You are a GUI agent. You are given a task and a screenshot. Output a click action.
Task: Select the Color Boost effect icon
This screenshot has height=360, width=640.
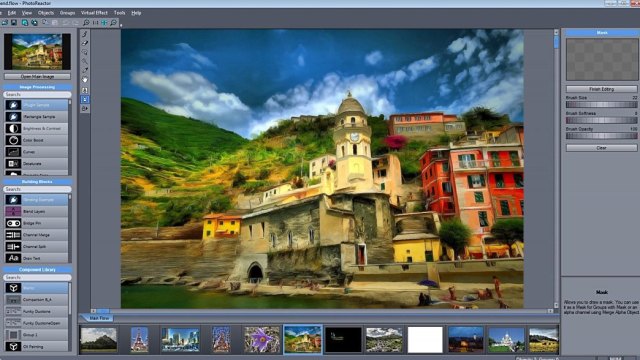tap(13, 140)
